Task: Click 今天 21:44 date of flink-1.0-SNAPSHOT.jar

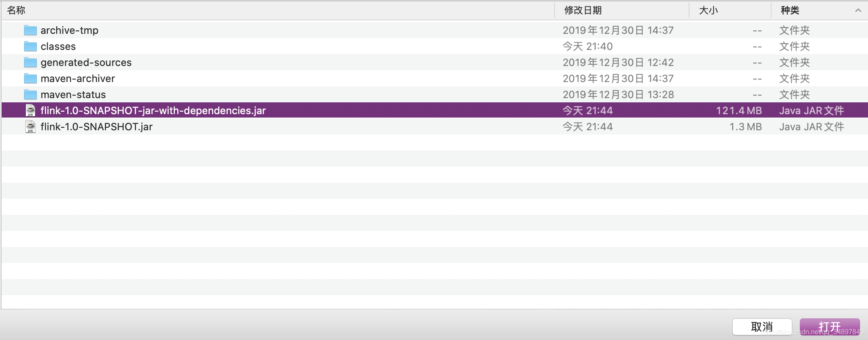Action: click(x=588, y=126)
